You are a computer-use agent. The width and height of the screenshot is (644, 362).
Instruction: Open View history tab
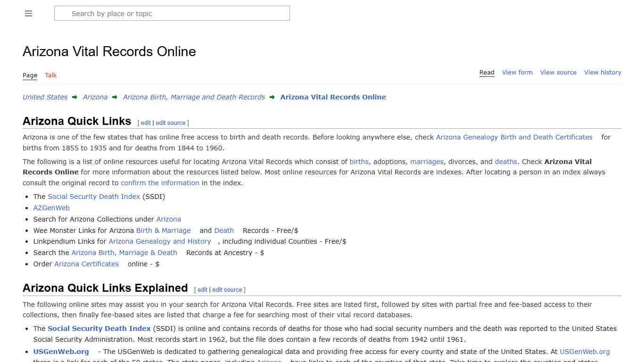(x=603, y=73)
